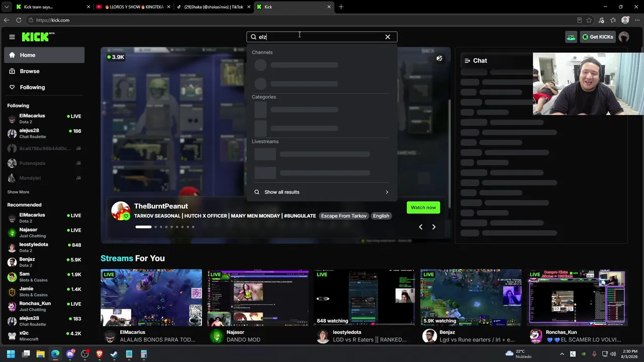
Task: Reload the Kick page
Action: 19,20
